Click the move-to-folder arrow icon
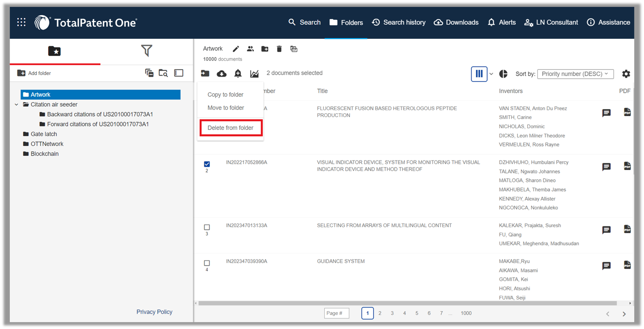This screenshot has height=329, width=644. (205, 73)
